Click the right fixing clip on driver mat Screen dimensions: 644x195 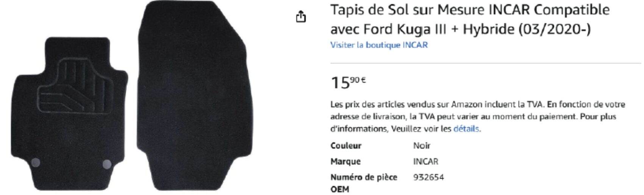(107, 164)
